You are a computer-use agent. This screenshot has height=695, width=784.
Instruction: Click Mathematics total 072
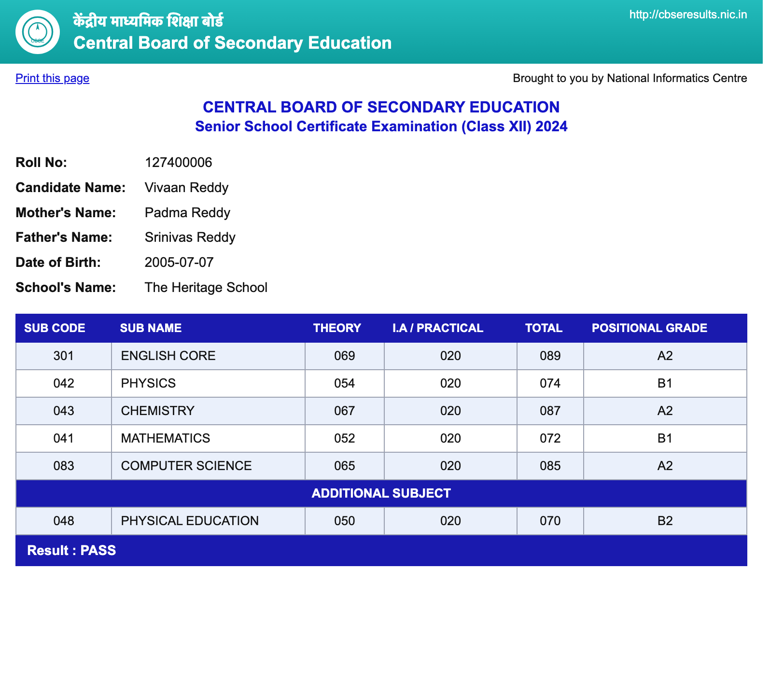550,439
